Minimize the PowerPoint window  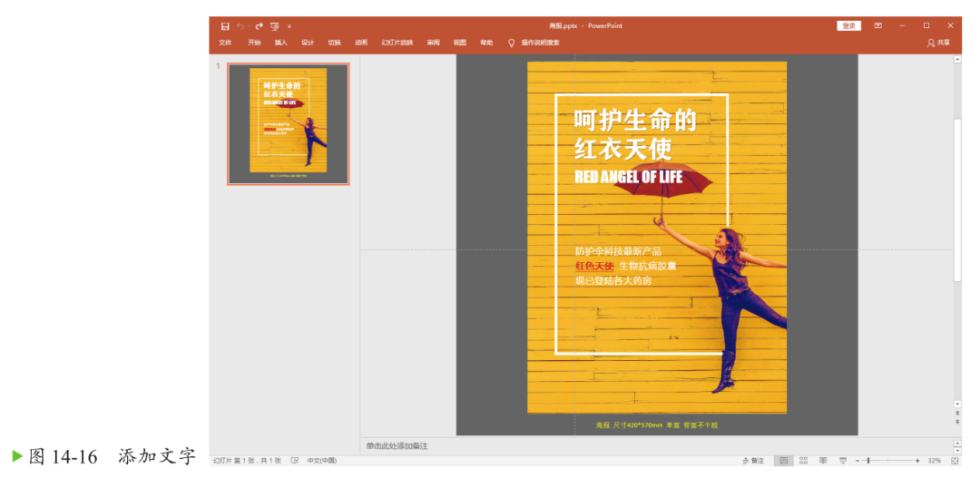[x=903, y=25]
